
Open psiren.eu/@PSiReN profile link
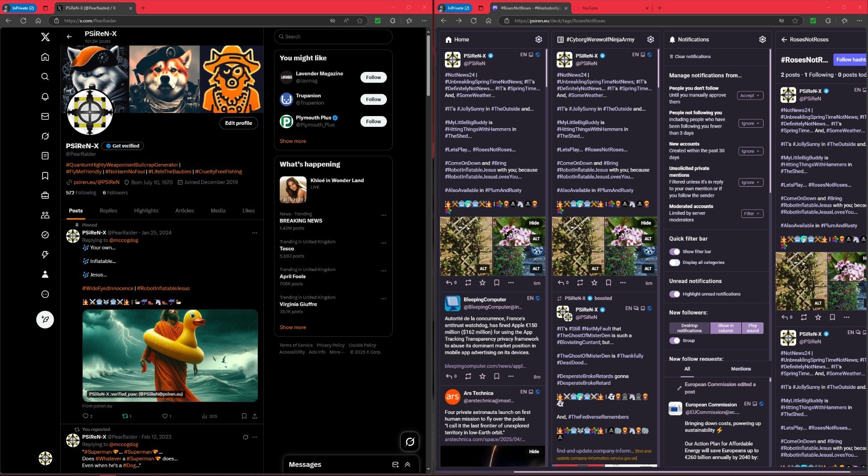(x=96, y=182)
